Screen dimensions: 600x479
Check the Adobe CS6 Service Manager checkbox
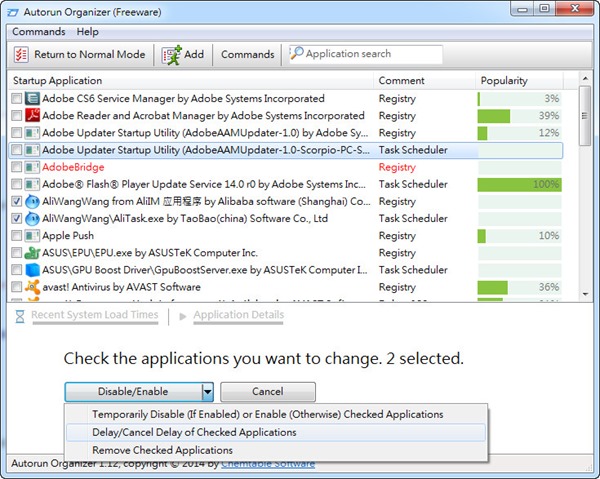[x=16, y=99]
